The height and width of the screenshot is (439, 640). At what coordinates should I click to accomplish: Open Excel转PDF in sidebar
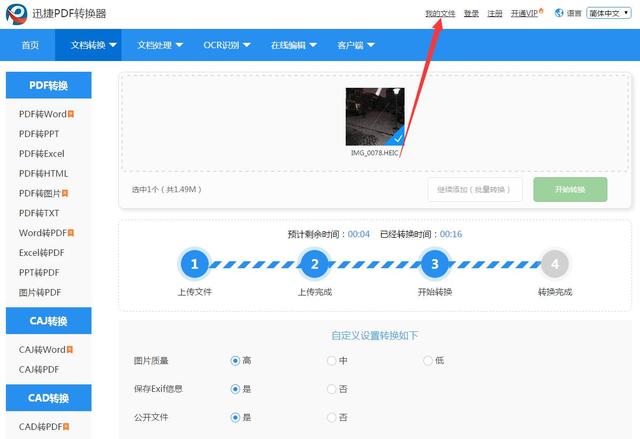tap(42, 253)
